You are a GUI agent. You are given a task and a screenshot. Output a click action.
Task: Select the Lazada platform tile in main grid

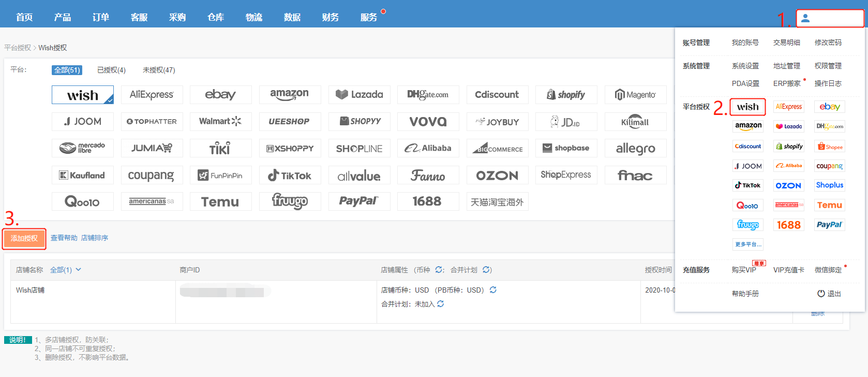coord(359,95)
